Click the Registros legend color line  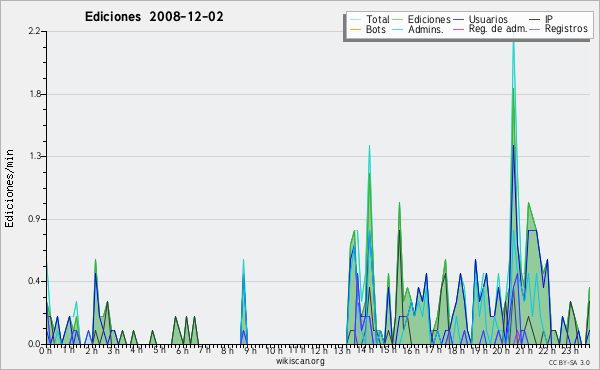(x=535, y=29)
